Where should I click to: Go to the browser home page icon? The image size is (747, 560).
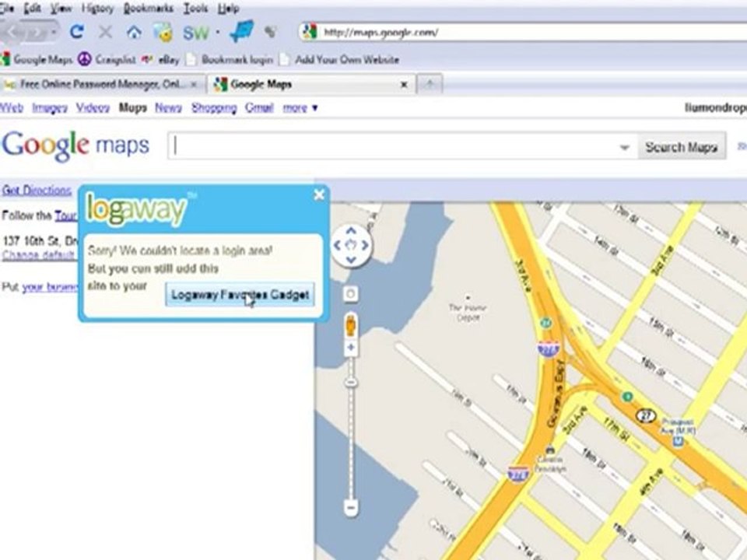point(134,33)
